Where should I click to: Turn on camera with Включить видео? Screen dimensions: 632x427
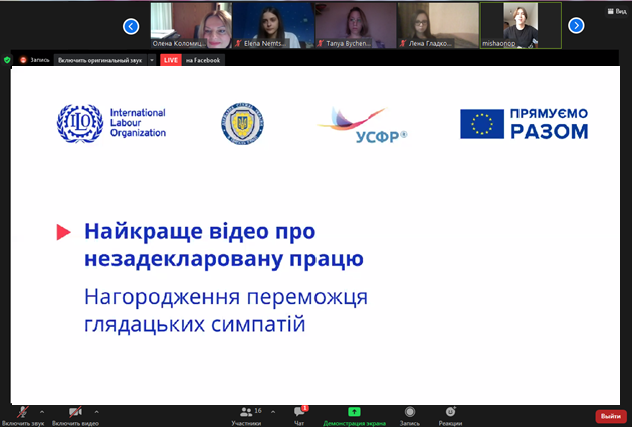coord(75,416)
